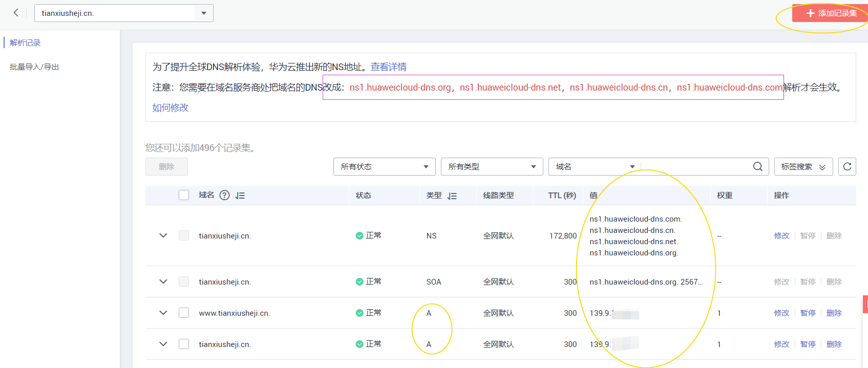This screenshot has height=368, width=868.
Task: Click 暂停 for the last tianxiusheji.cn. A record
Action: 808,344
